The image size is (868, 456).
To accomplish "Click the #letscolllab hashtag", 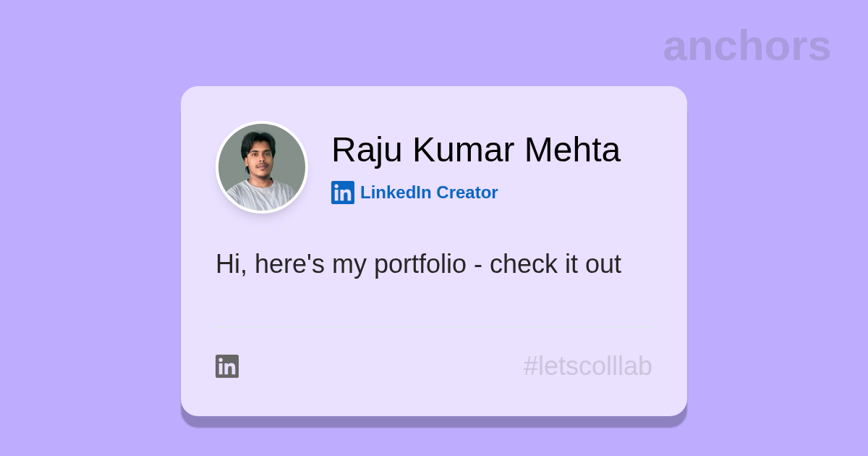I will point(587,366).
